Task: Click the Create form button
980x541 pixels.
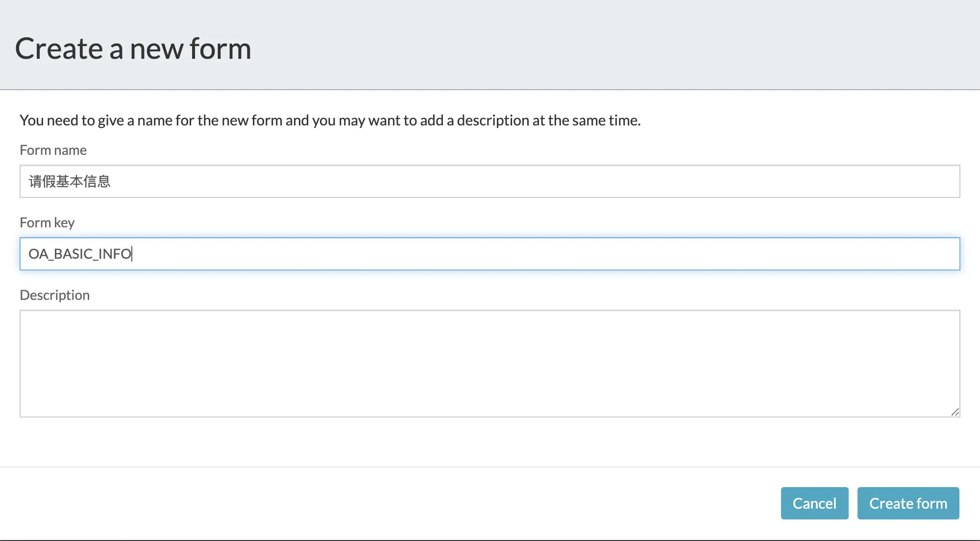Action: [907, 503]
